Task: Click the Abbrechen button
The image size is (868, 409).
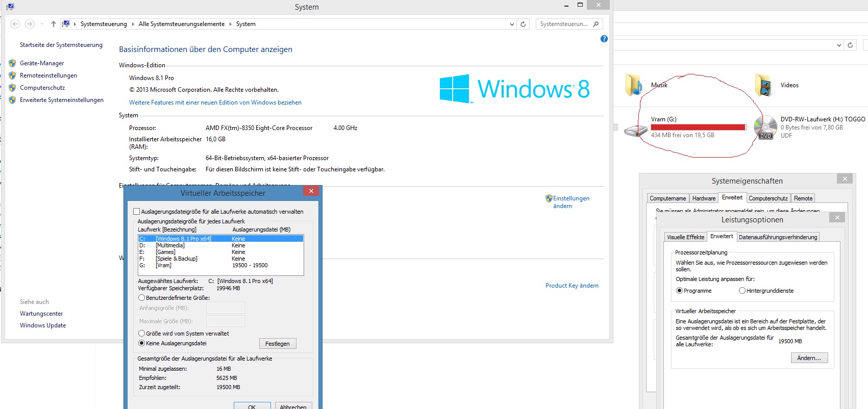Action: coord(293,406)
